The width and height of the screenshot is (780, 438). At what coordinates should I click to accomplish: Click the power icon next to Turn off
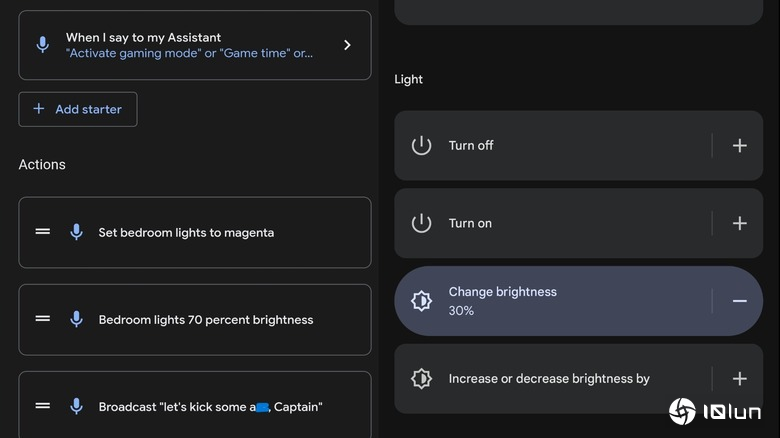pyautogui.click(x=422, y=146)
